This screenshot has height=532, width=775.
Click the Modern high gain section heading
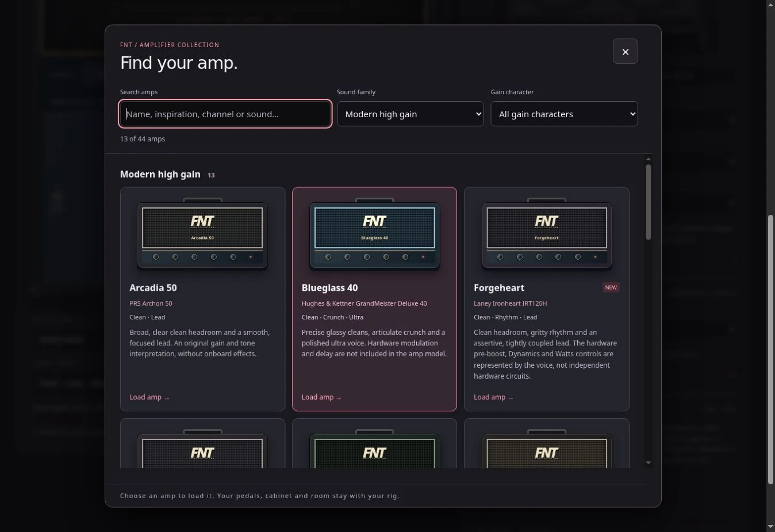[160, 174]
